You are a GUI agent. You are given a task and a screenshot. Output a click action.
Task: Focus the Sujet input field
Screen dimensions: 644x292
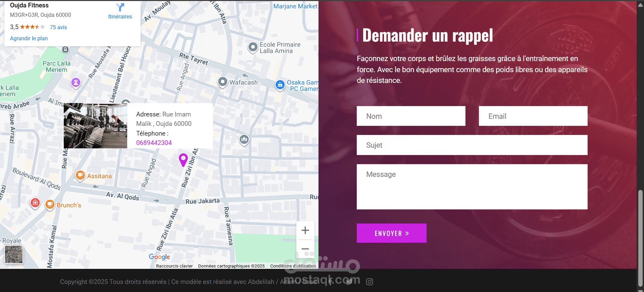click(472, 145)
